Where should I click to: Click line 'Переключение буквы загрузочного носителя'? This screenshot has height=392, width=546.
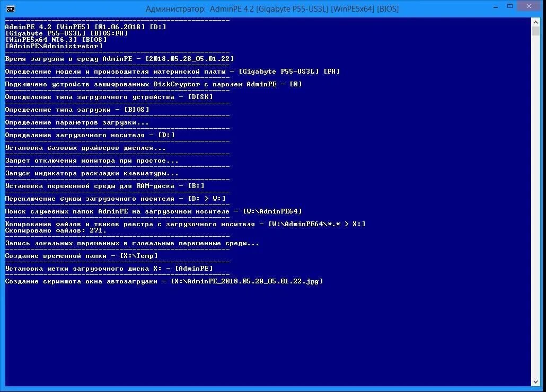pyautogui.click(x=115, y=199)
